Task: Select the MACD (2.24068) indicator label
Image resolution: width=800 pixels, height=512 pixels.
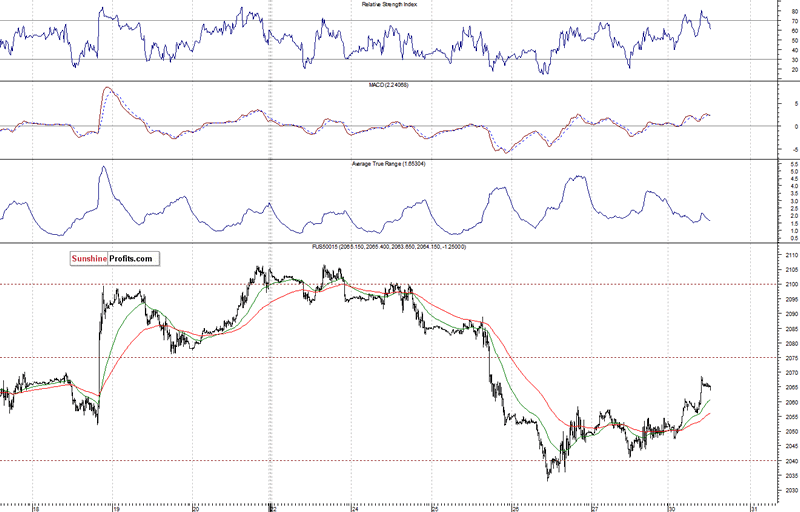Action: [x=389, y=85]
